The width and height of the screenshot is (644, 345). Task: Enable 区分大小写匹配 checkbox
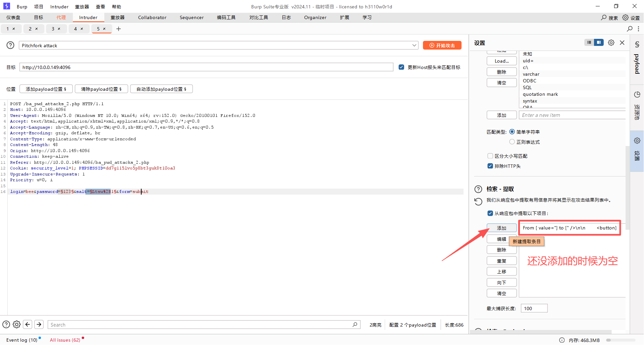pyautogui.click(x=490, y=156)
